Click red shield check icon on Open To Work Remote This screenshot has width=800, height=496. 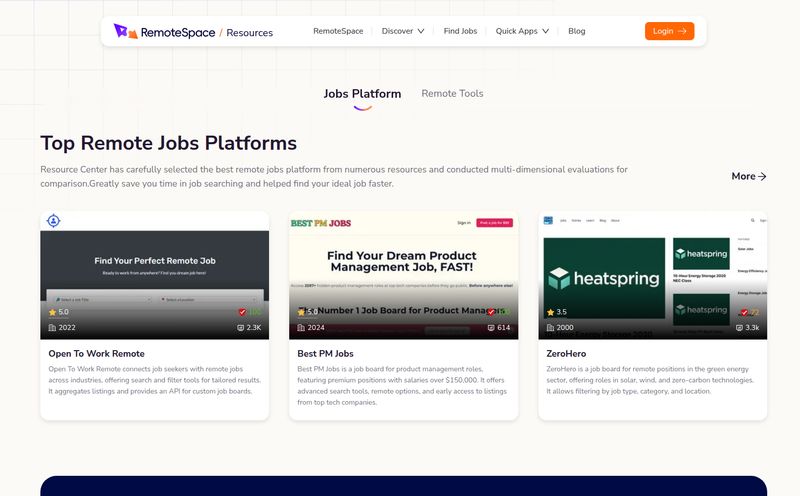(242, 312)
